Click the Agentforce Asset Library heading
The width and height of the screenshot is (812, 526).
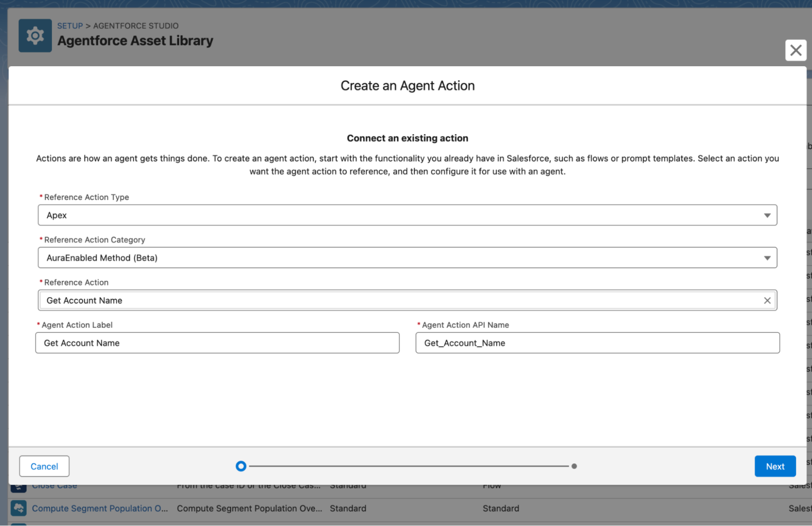pyautogui.click(x=135, y=41)
